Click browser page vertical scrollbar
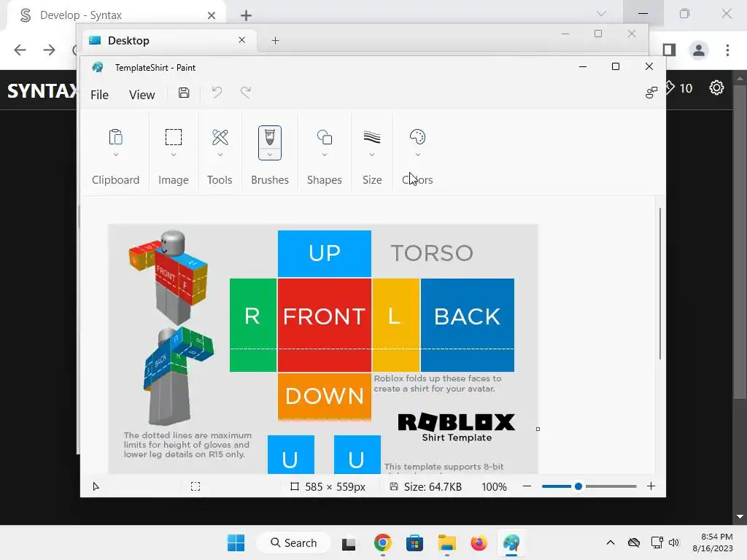The width and height of the screenshot is (747, 560). 740,241
